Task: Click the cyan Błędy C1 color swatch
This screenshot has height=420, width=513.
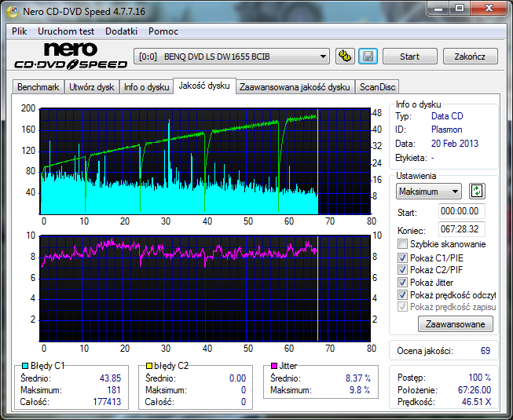Action: pyautogui.click(x=25, y=366)
